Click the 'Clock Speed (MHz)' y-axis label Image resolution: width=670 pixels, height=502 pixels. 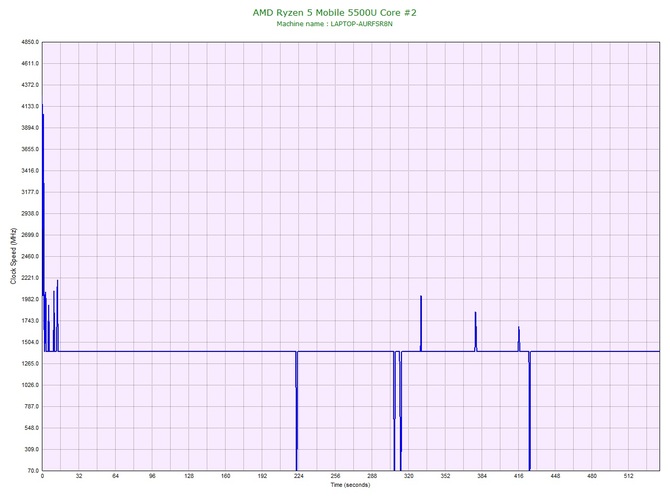[x=13, y=256]
